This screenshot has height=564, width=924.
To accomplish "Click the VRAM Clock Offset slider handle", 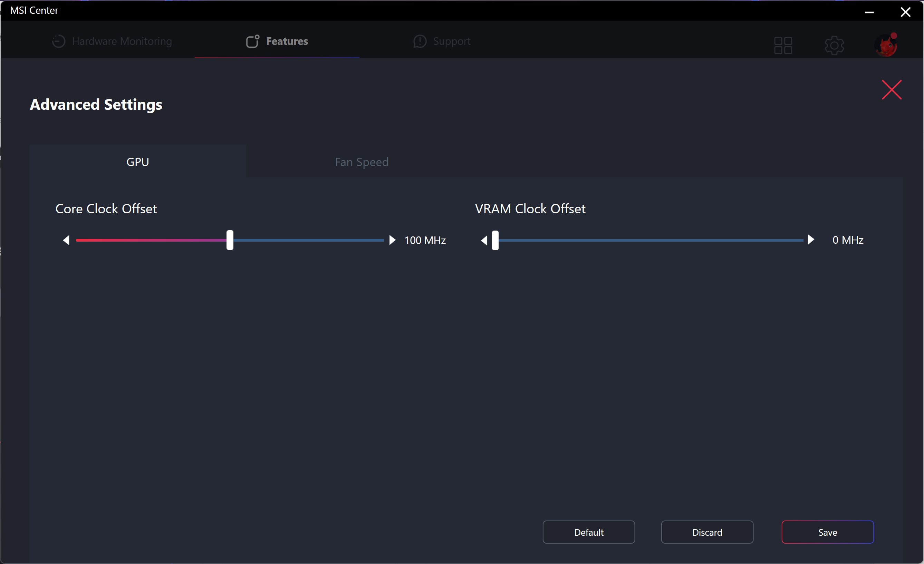I will (495, 240).
